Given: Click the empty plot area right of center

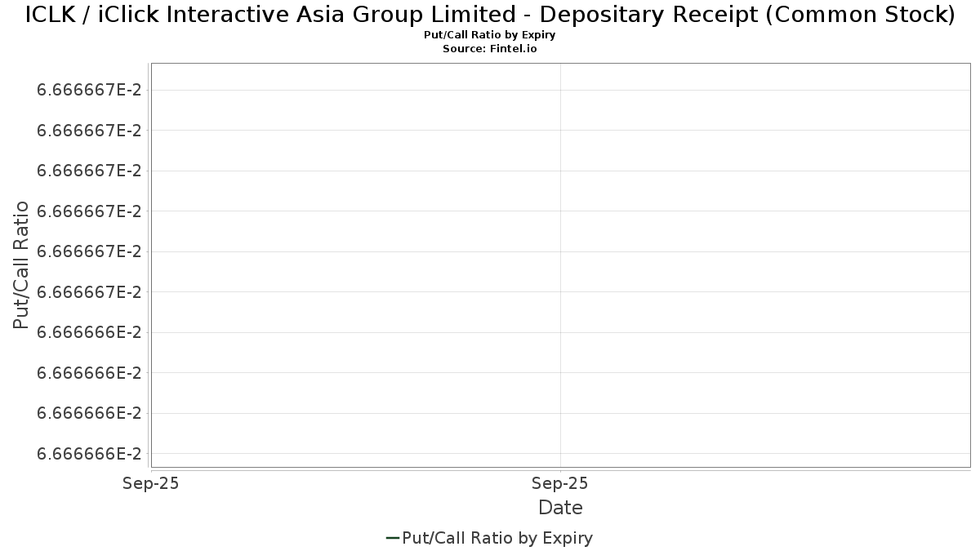Looking at the screenshot, I should pos(765,271).
